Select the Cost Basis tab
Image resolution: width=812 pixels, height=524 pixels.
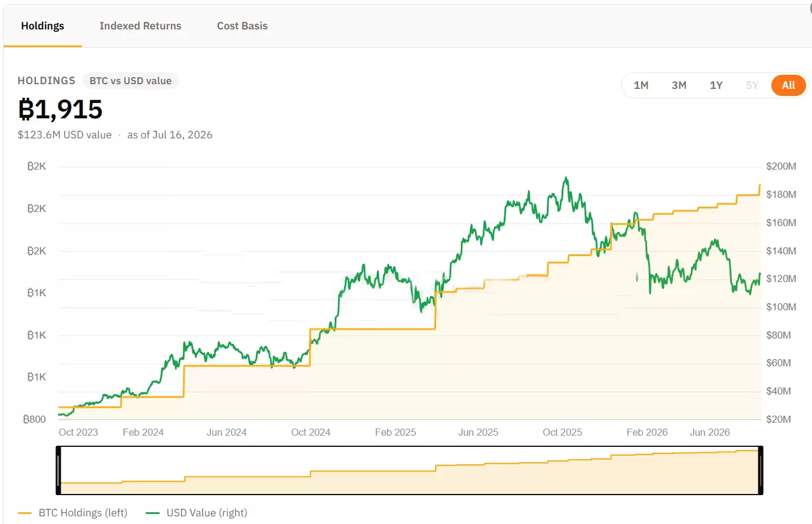[242, 26]
